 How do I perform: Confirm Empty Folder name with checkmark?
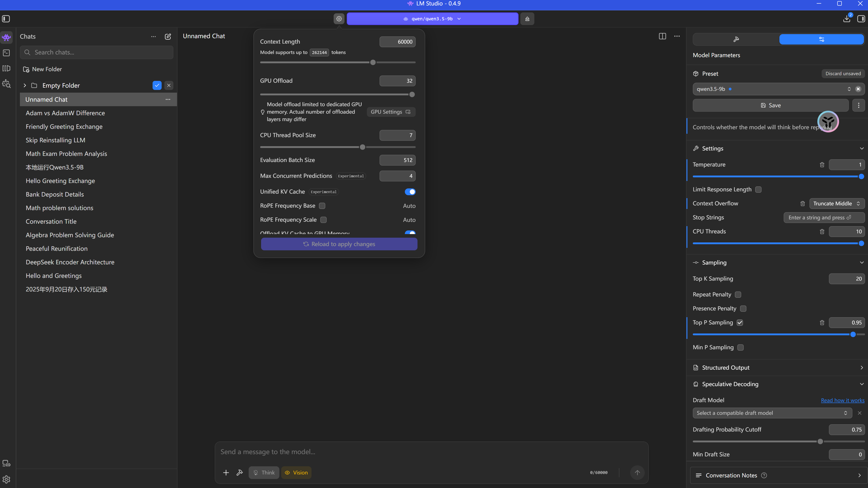(157, 86)
